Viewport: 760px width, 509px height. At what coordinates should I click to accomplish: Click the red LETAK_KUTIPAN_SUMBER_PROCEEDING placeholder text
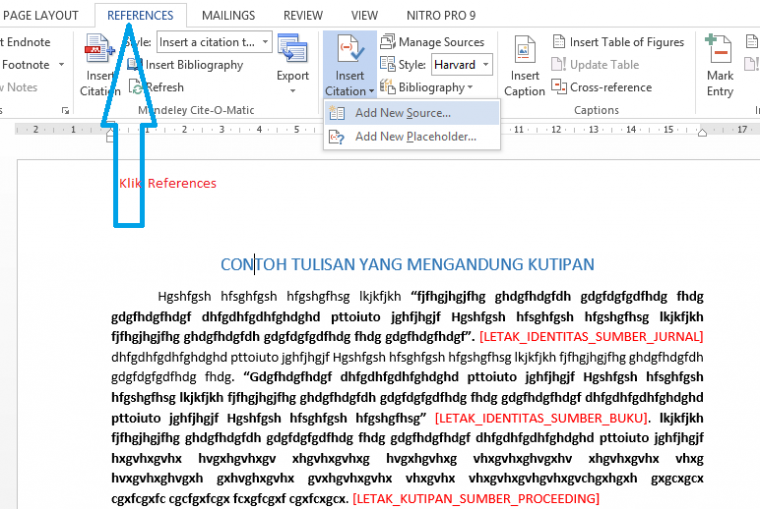[476, 498]
